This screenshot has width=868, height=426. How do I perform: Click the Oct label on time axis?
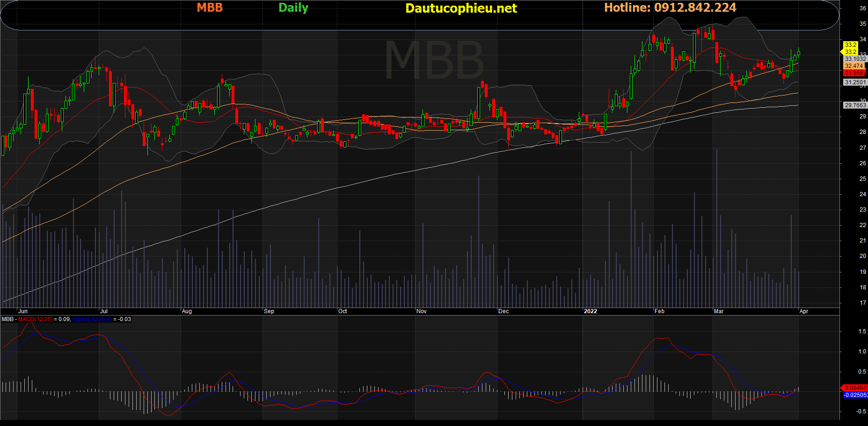(x=343, y=311)
